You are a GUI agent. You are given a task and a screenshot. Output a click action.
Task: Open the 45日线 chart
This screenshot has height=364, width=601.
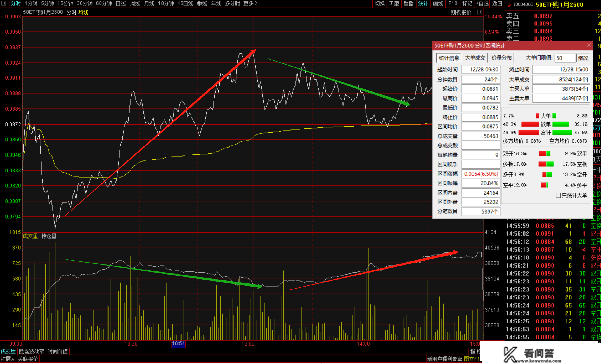185,3
